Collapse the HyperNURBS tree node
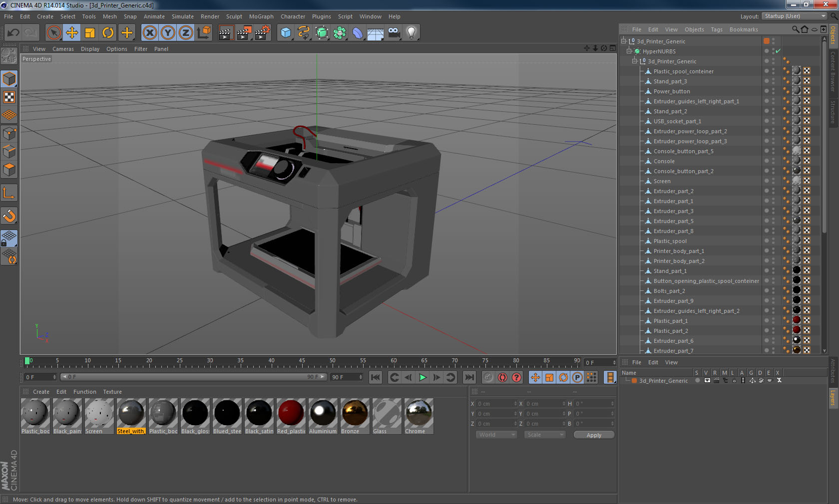 point(629,51)
